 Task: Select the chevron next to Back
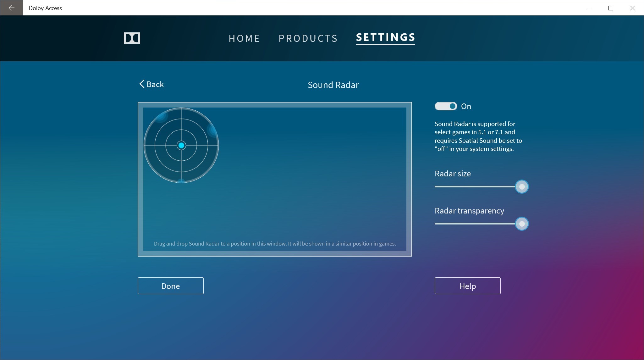pos(141,84)
